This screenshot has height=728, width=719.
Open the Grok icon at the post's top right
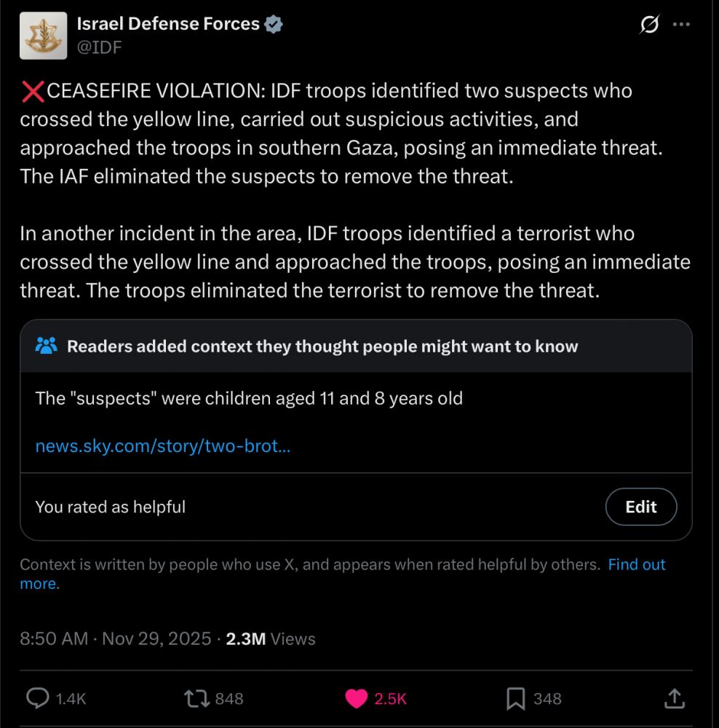(648, 25)
